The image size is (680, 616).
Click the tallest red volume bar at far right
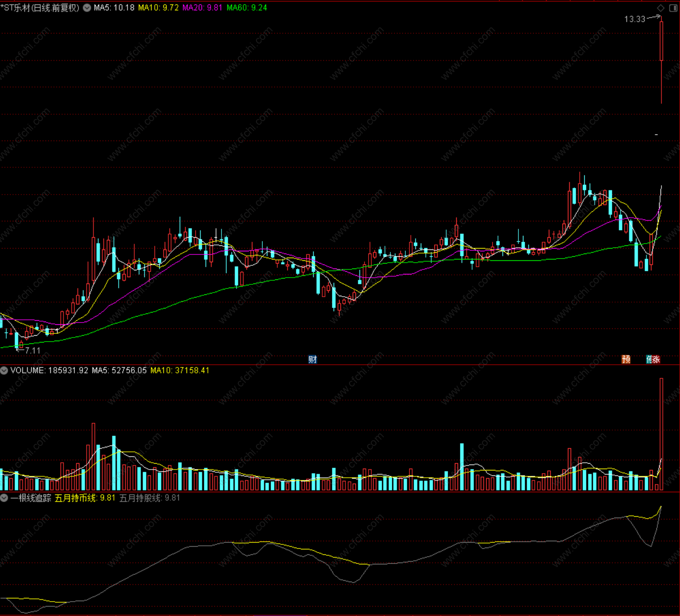661,434
